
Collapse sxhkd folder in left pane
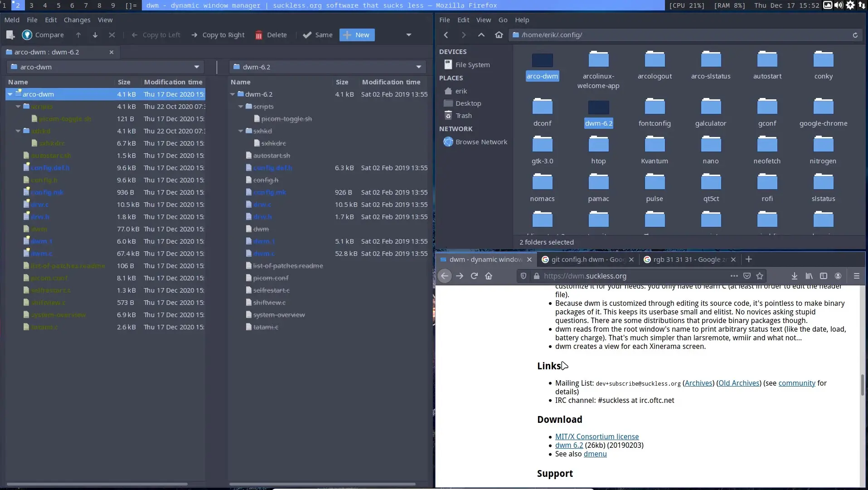(x=18, y=131)
